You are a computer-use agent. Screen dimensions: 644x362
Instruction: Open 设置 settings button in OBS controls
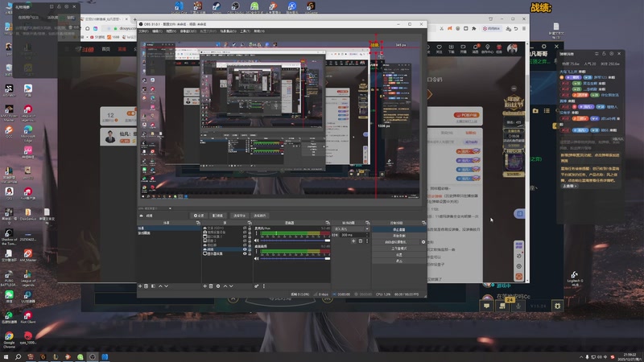coord(398,254)
